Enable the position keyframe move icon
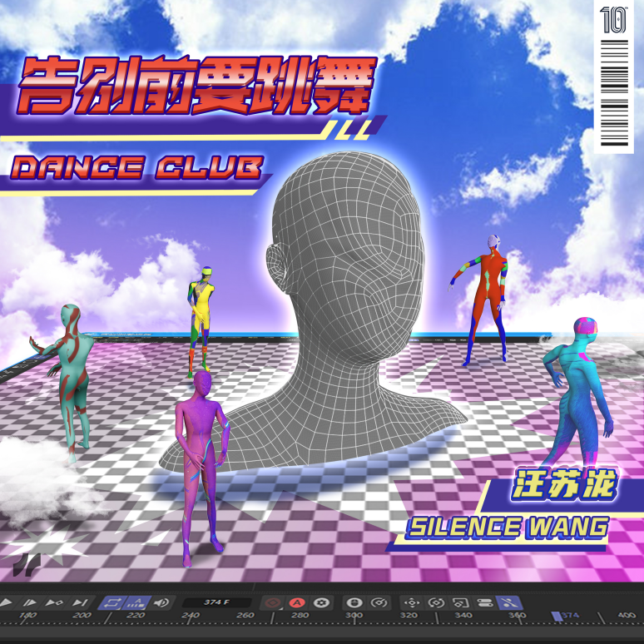Image resolution: width=644 pixels, height=644 pixels. [411, 603]
